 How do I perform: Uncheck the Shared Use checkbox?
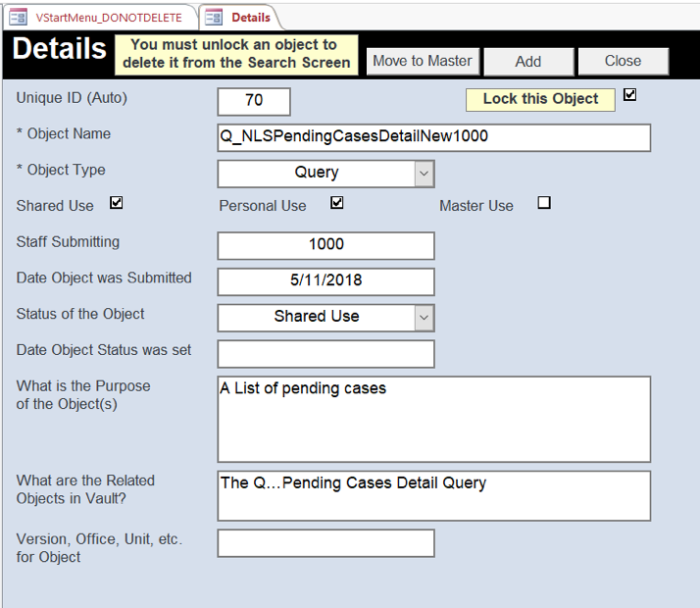coord(117,203)
